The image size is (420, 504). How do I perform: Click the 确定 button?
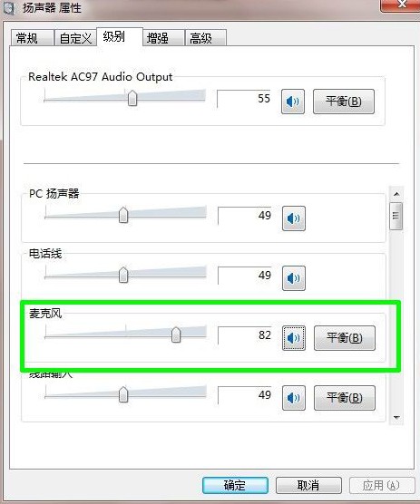coord(235,485)
